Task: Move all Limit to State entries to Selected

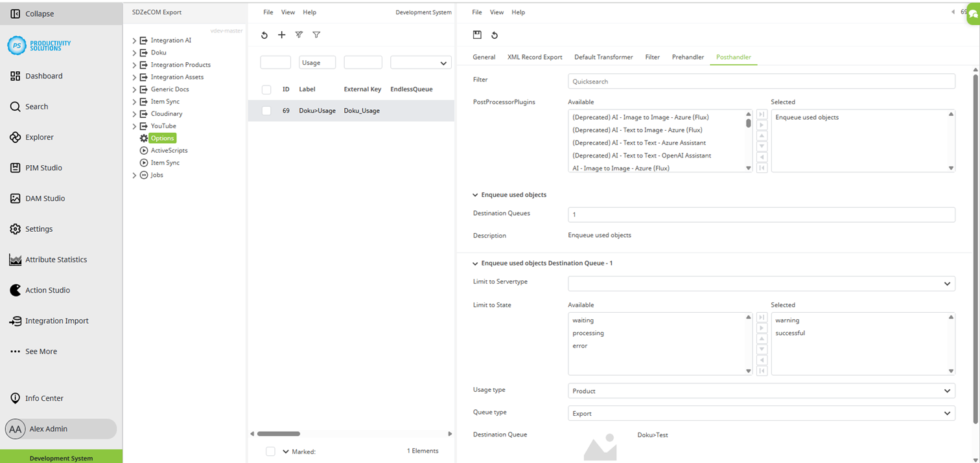Action: point(762,317)
